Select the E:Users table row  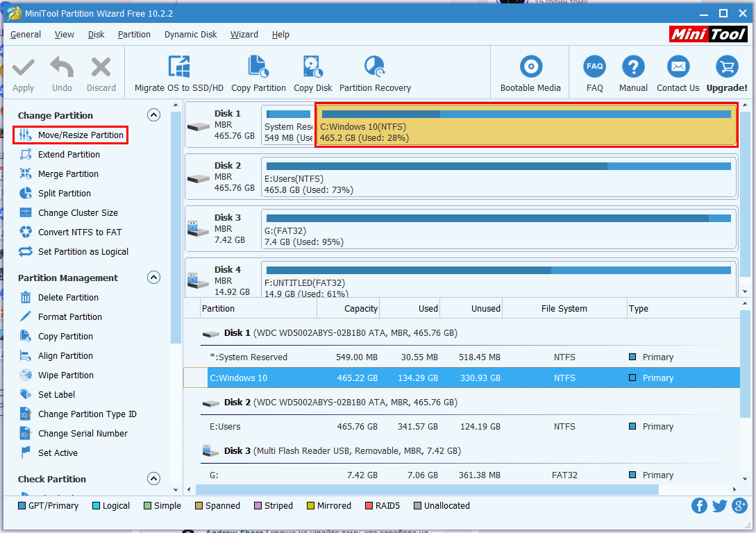coord(462,427)
